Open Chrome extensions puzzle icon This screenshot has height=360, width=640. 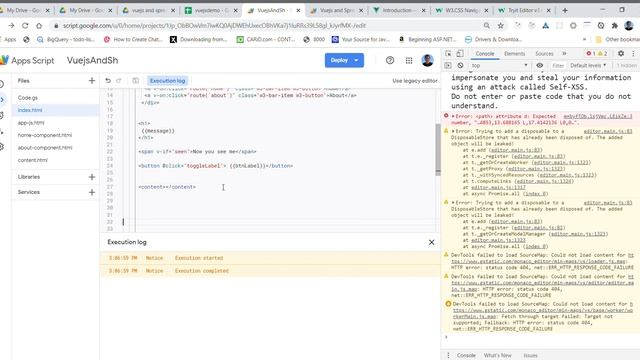(615, 26)
